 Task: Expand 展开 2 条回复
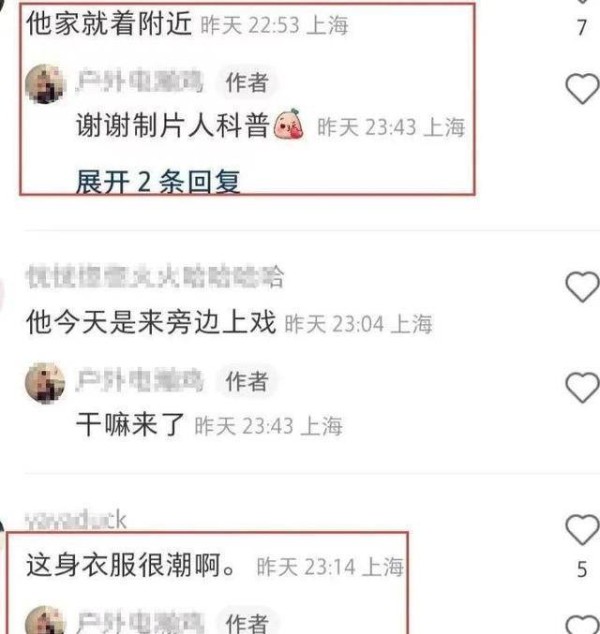coord(158,182)
